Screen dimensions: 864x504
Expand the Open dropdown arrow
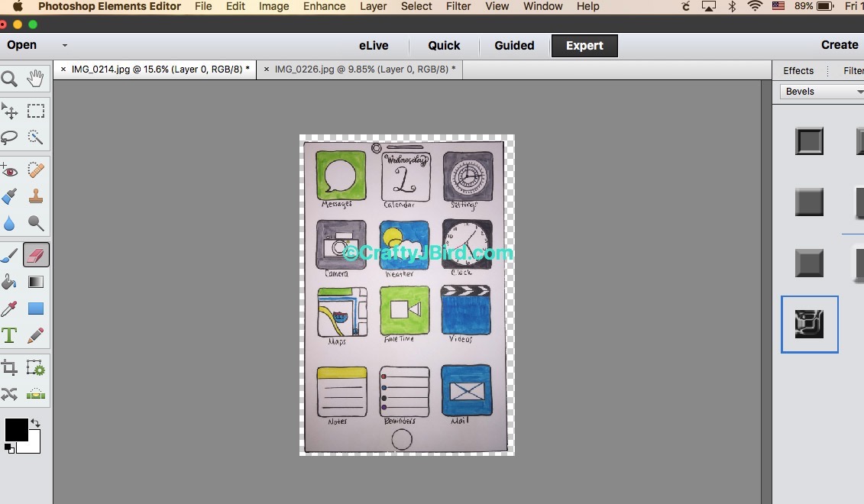65,46
